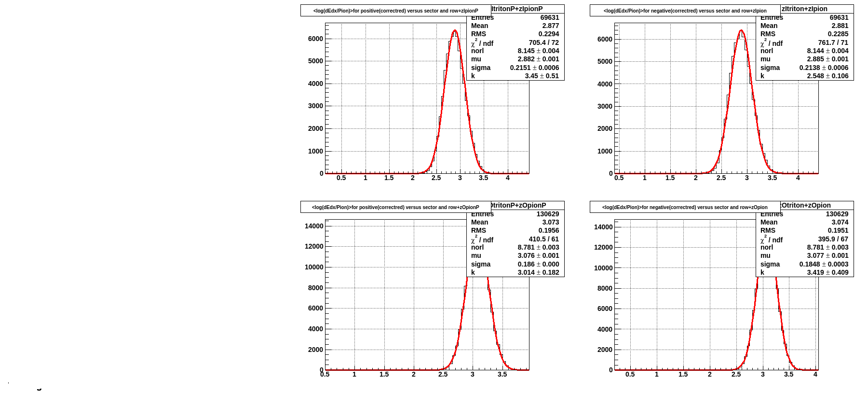Click the Mean value 2.877
This screenshot has width=868, height=393.
pyautogui.click(x=550, y=26)
